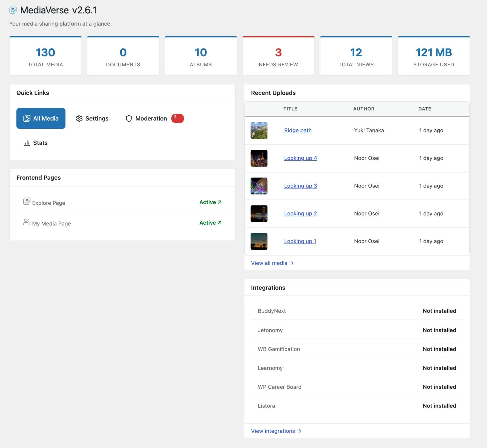Click the Recent Uploads panel heading
The height and width of the screenshot is (448, 487).
273,93
